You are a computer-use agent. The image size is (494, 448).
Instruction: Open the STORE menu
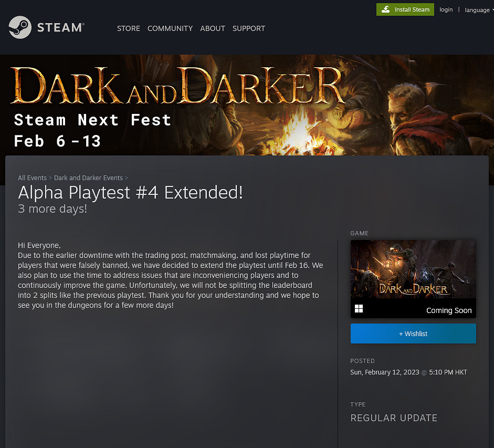click(x=129, y=28)
